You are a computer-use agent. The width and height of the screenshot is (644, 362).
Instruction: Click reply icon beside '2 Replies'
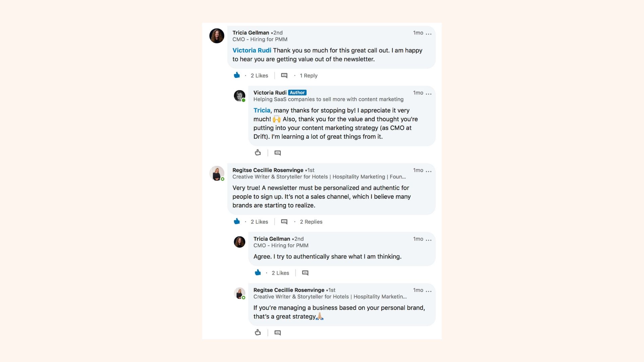(284, 222)
